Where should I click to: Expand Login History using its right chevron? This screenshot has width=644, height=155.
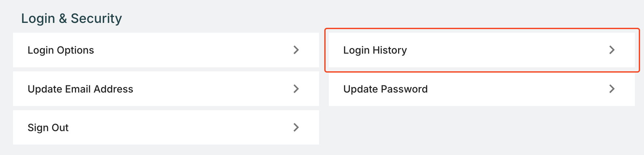point(612,50)
